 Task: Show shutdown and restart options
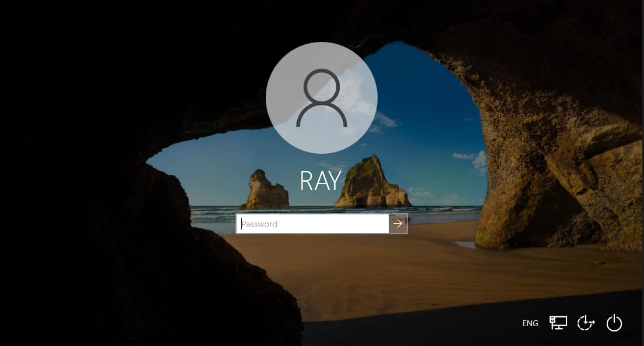click(614, 323)
